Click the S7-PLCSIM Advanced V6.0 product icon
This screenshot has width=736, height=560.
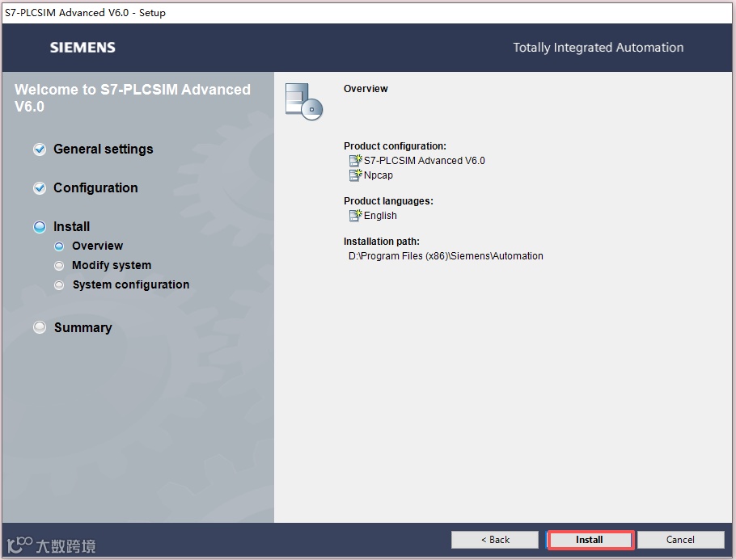pyautogui.click(x=355, y=160)
